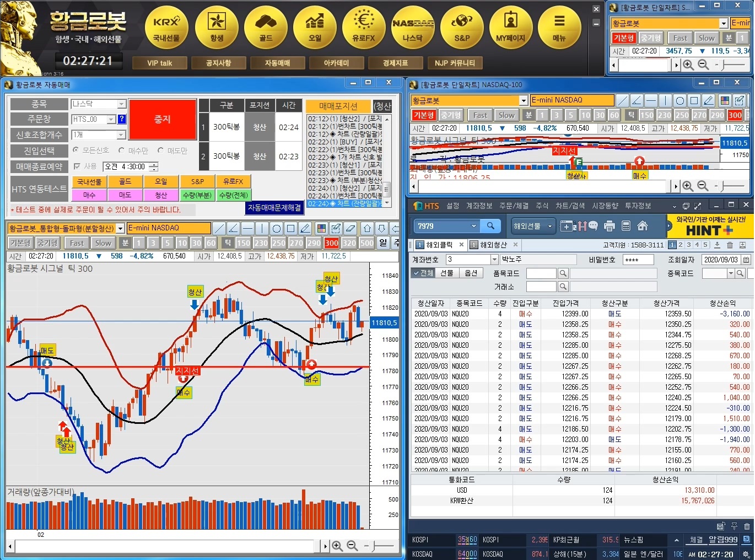The width and height of the screenshot is (755, 560).
Task: Open the 메뉴 hamburger icon
Action: (559, 28)
